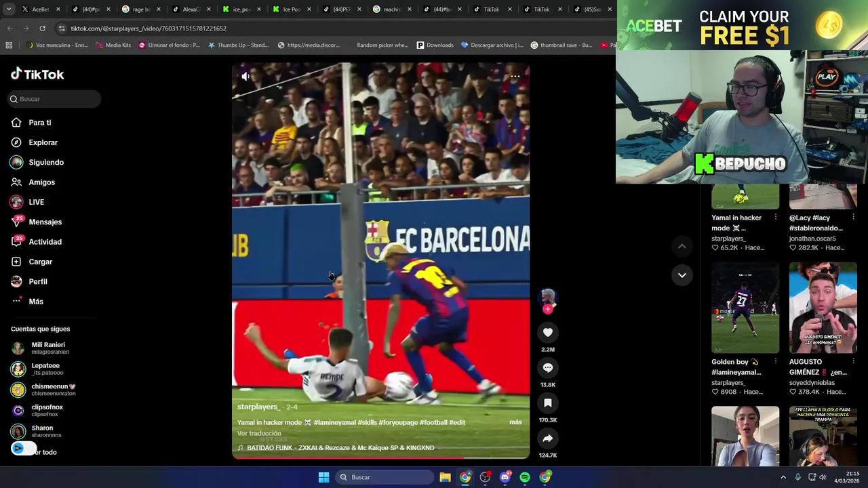This screenshot has height=488, width=868.
Task: View site information icon in address bar
Action: (62, 28)
